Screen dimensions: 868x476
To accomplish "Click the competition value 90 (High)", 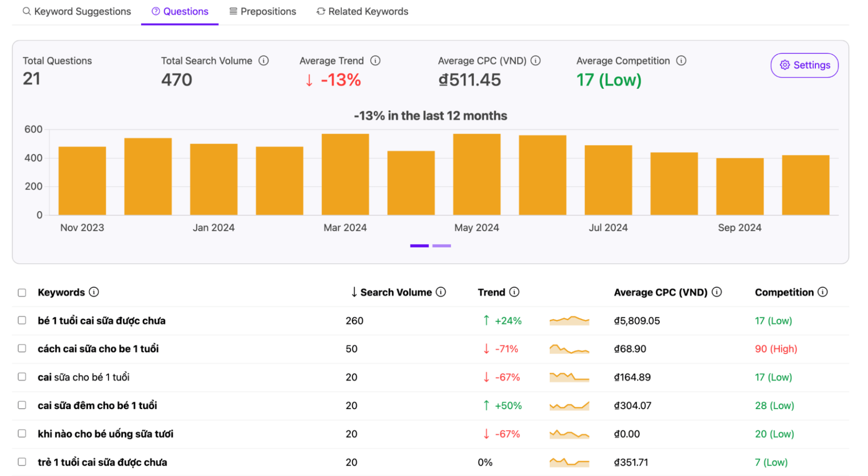I will coord(776,349).
